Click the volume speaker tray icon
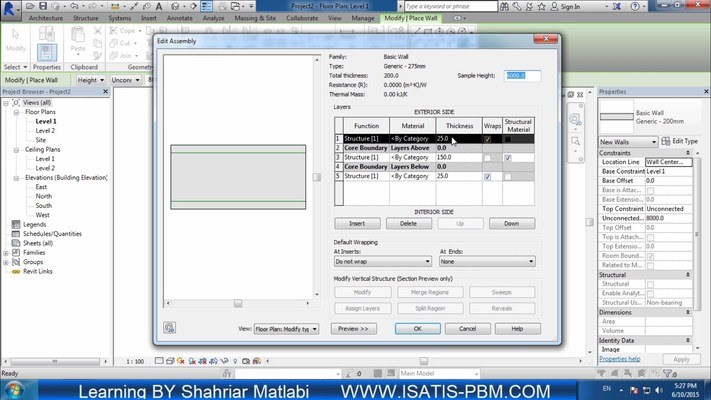The image size is (711, 400). coord(659,390)
